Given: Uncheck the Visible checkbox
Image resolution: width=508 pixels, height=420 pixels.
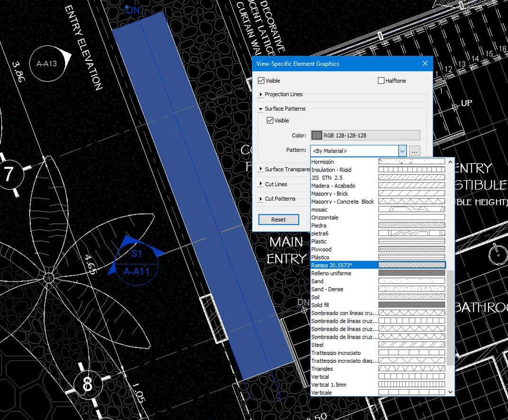Looking at the screenshot, I should (262, 80).
